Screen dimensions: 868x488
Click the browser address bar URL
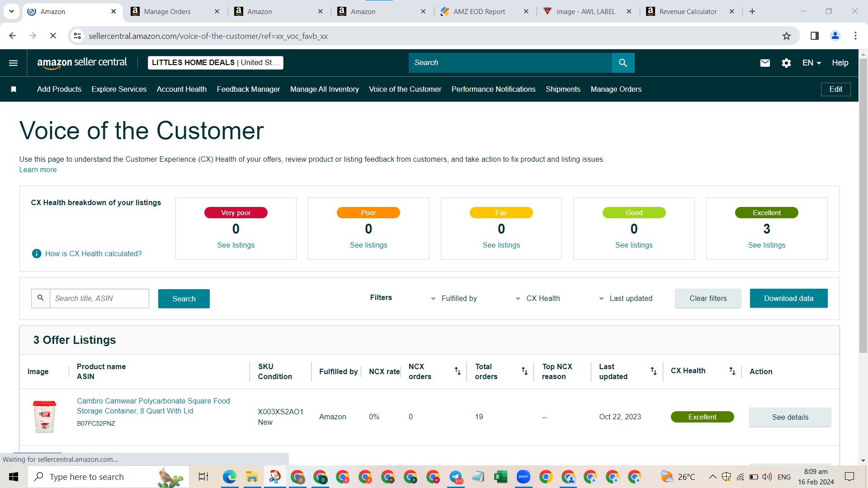click(x=208, y=36)
